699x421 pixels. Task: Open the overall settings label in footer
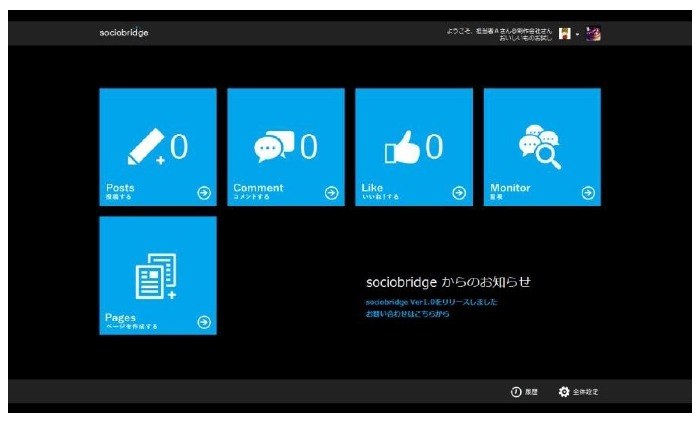tap(585, 392)
